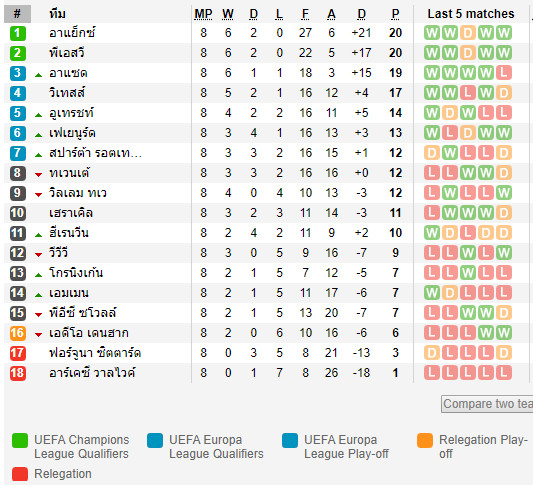Click the blue rank 3 position badge
The height and width of the screenshot is (485, 533).
[18, 73]
